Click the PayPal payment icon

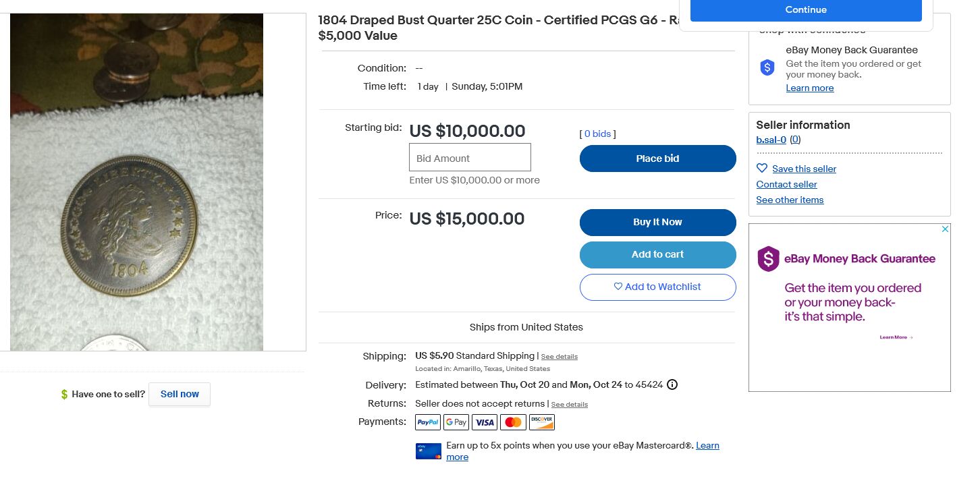click(x=428, y=422)
